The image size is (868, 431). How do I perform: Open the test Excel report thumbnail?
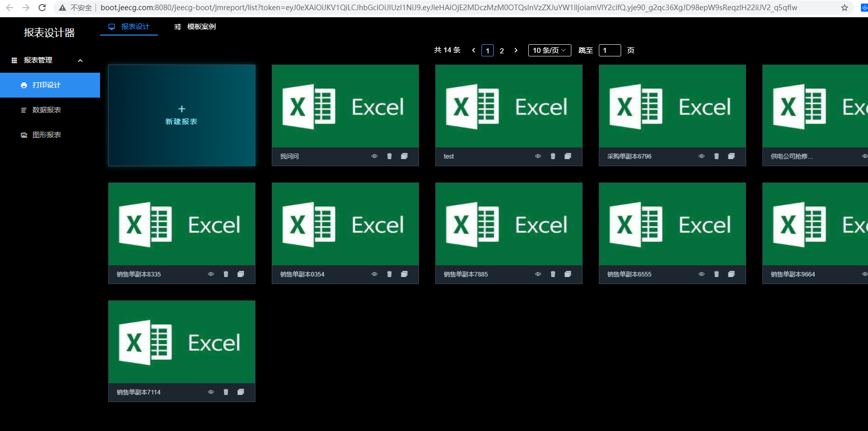(509, 106)
